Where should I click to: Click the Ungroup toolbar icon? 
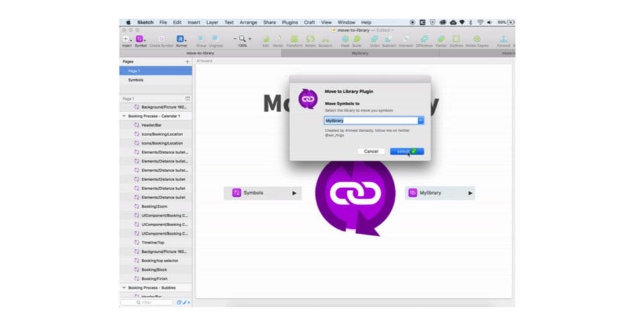point(215,39)
